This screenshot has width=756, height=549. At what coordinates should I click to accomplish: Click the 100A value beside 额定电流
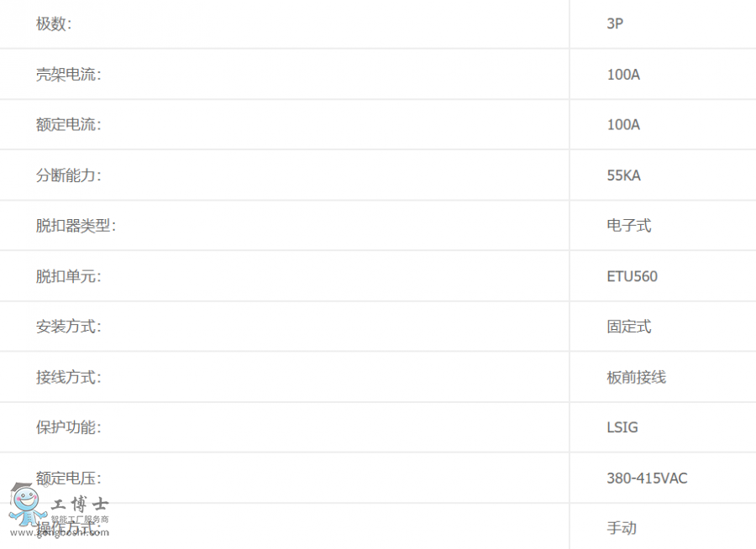pos(623,125)
